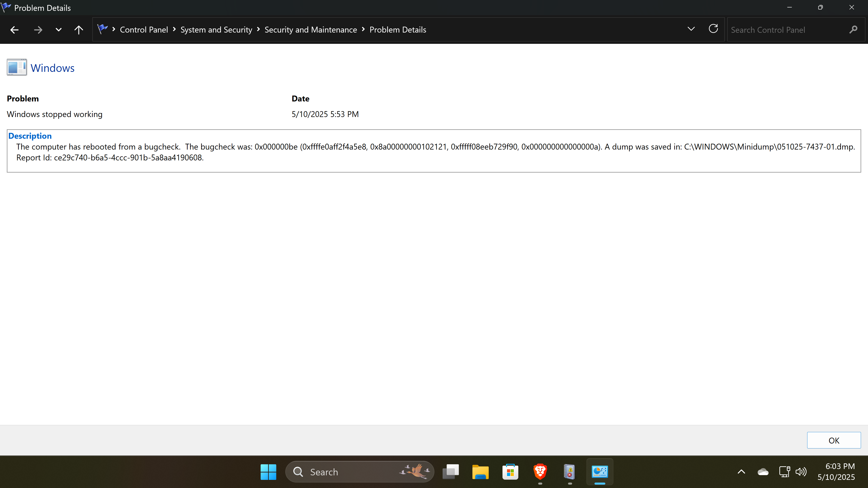The height and width of the screenshot is (488, 868).
Task: Expand chevron after Control Panel breadcrumb
Action: pyautogui.click(x=174, y=29)
